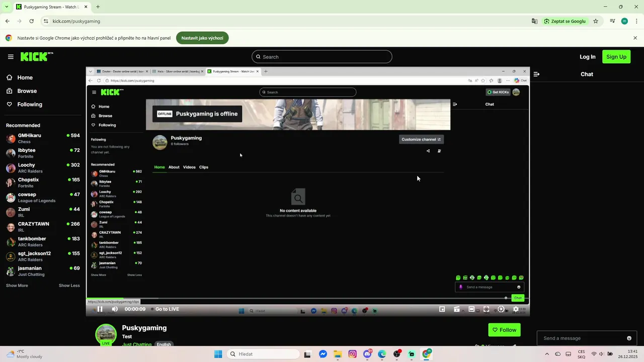Screen dimensions: 644x362
Task: Focus the Kick Search field
Action: [x=322, y=57]
